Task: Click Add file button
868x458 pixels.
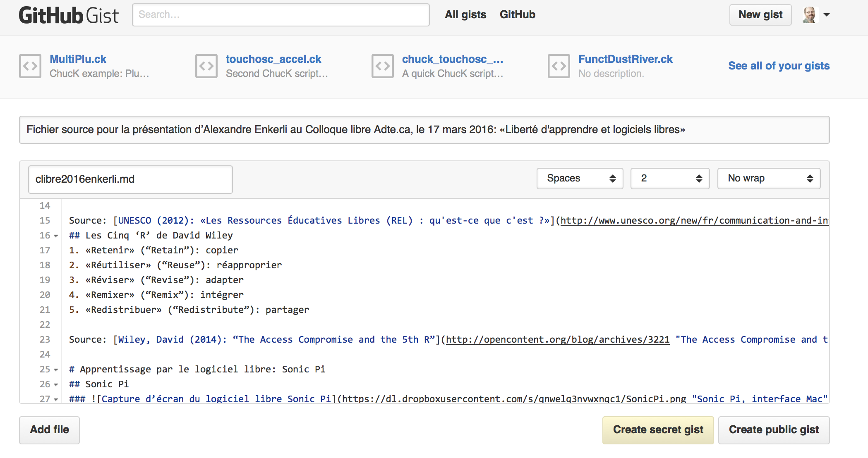Action: click(x=50, y=430)
